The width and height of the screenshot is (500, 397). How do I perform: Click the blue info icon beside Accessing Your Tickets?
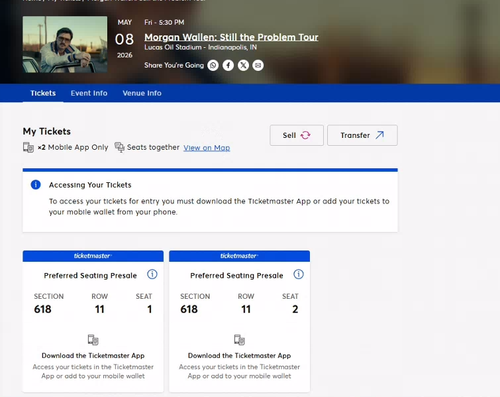click(x=36, y=185)
